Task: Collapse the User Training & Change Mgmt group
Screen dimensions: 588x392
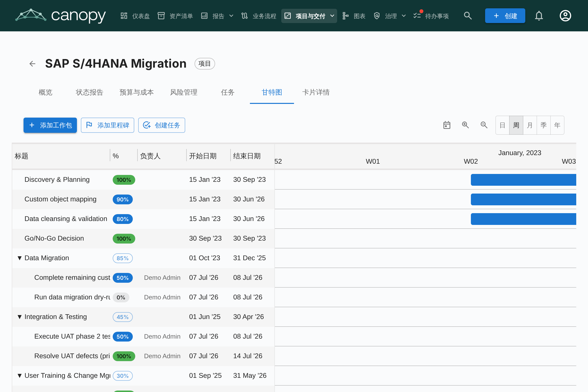Action: 20,376
